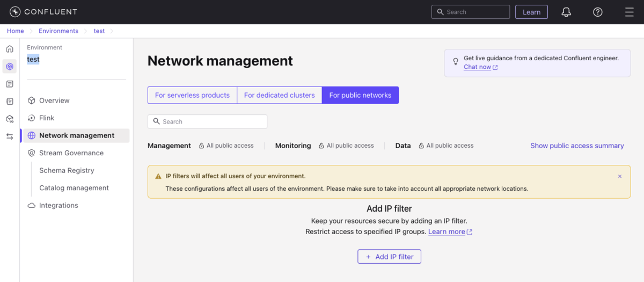Select the For public networks tab
Screen dimensions: 644x282
click(x=360, y=95)
